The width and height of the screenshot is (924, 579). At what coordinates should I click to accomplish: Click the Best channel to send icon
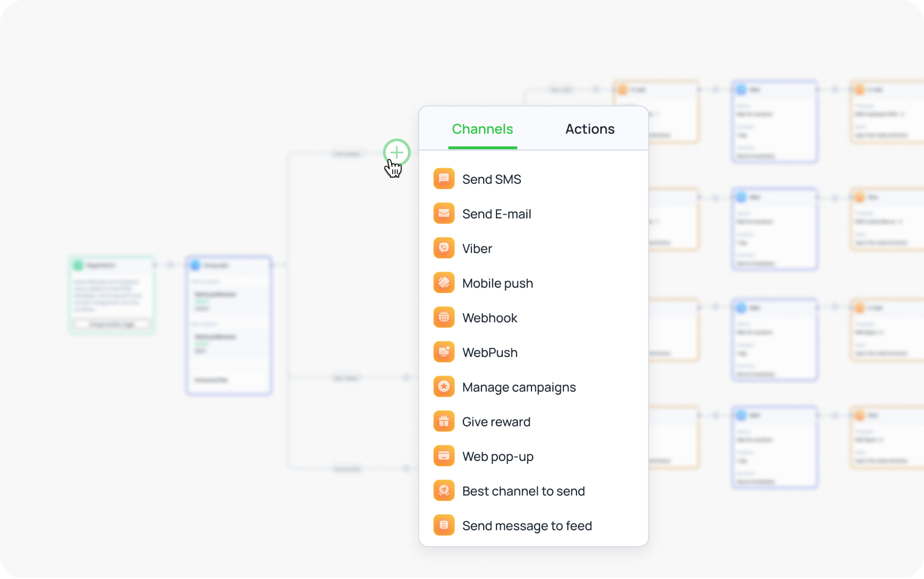pos(444,491)
